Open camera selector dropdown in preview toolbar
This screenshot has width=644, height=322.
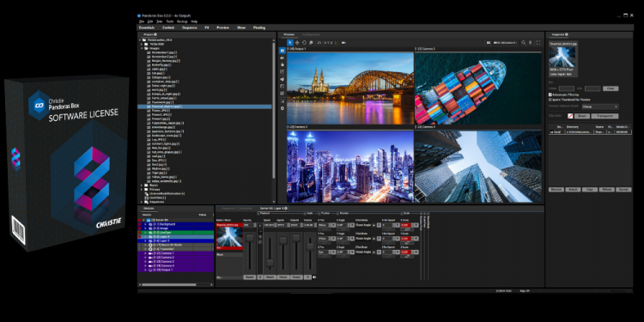(506, 43)
